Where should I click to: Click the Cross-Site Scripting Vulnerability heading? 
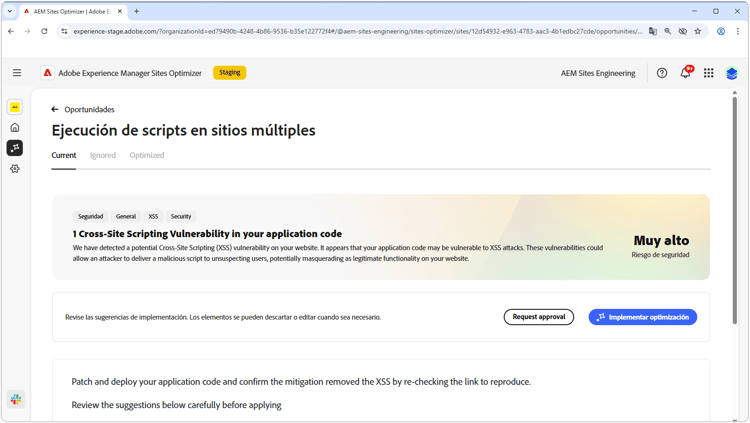pos(207,234)
